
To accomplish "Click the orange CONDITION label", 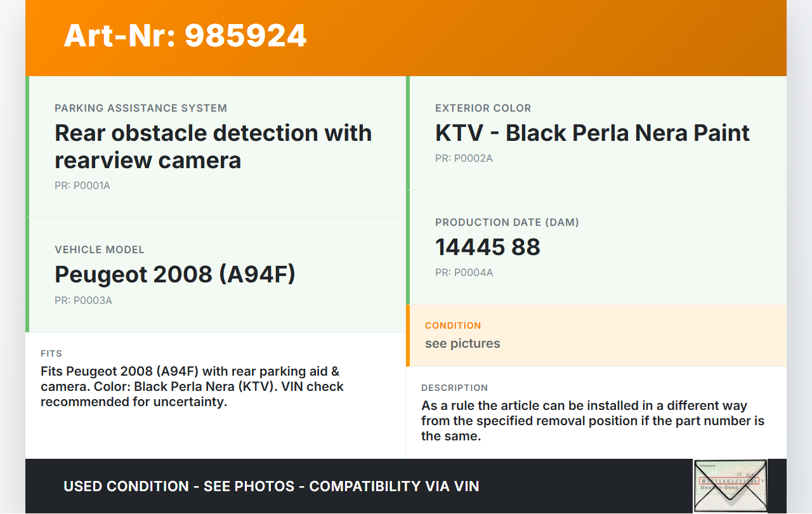I will pos(453,326).
